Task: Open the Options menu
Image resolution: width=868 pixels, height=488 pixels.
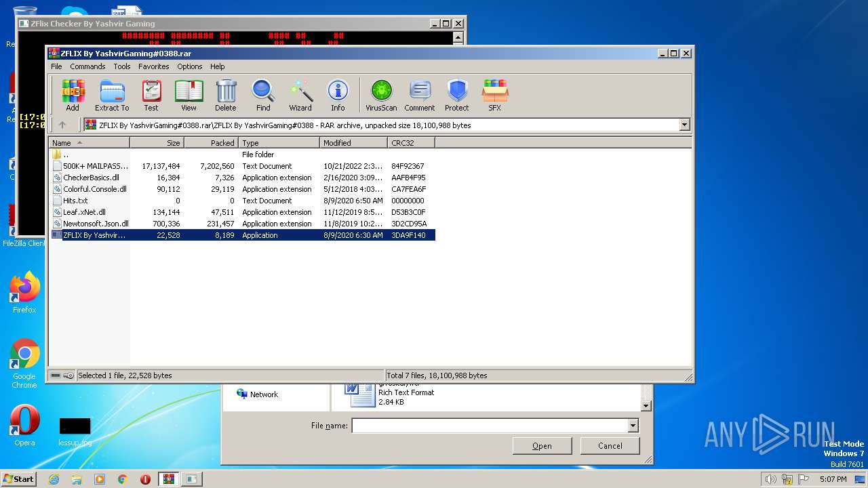Action: [x=190, y=66]
